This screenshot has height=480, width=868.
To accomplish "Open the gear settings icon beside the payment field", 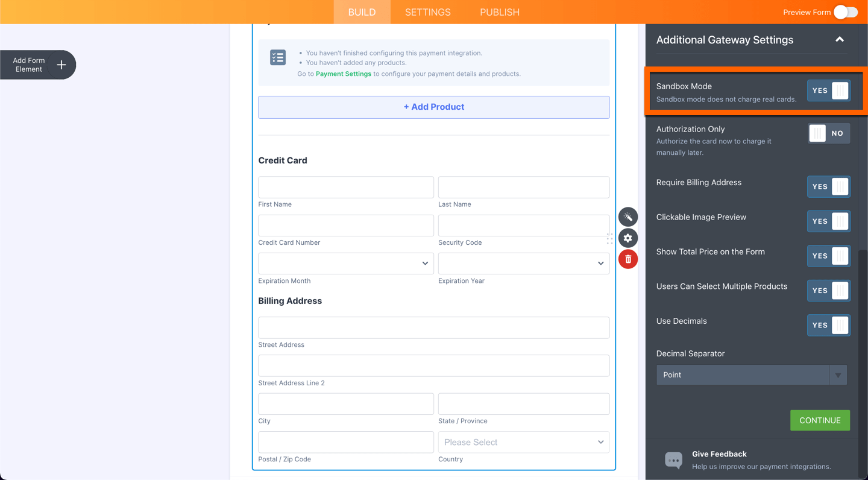I will [628, 238].
